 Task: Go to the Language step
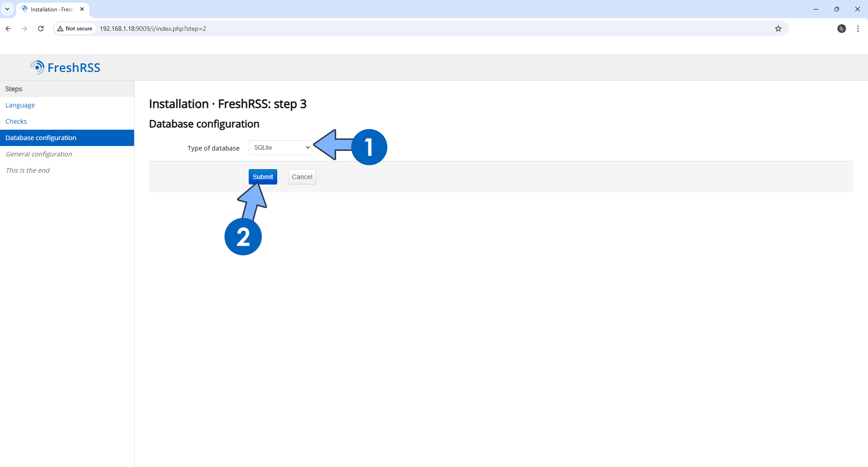point(20,105)
